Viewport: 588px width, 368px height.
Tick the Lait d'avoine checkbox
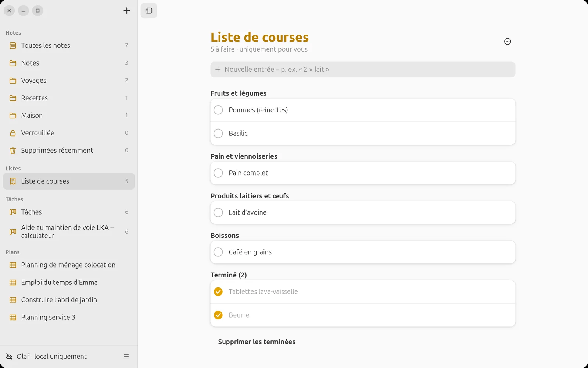coord(218,212)
